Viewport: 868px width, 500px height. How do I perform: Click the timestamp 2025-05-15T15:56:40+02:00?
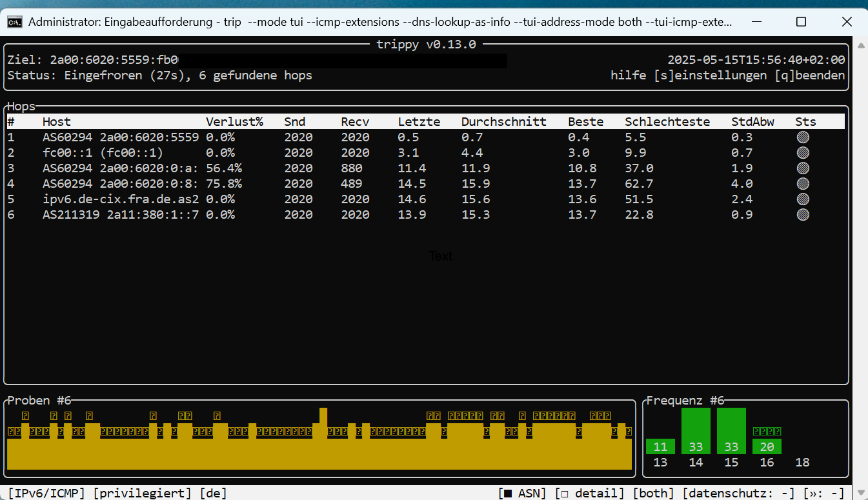(x=756, y=60)
